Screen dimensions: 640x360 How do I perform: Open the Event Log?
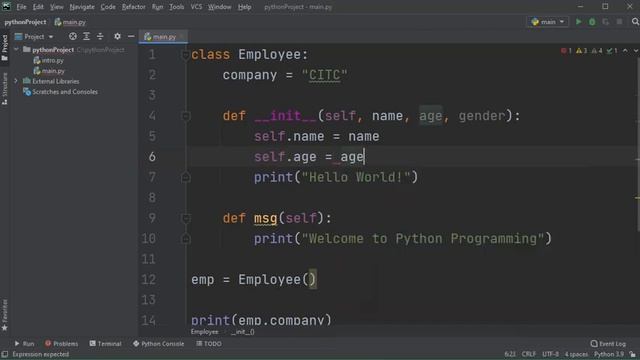[608, 344]
